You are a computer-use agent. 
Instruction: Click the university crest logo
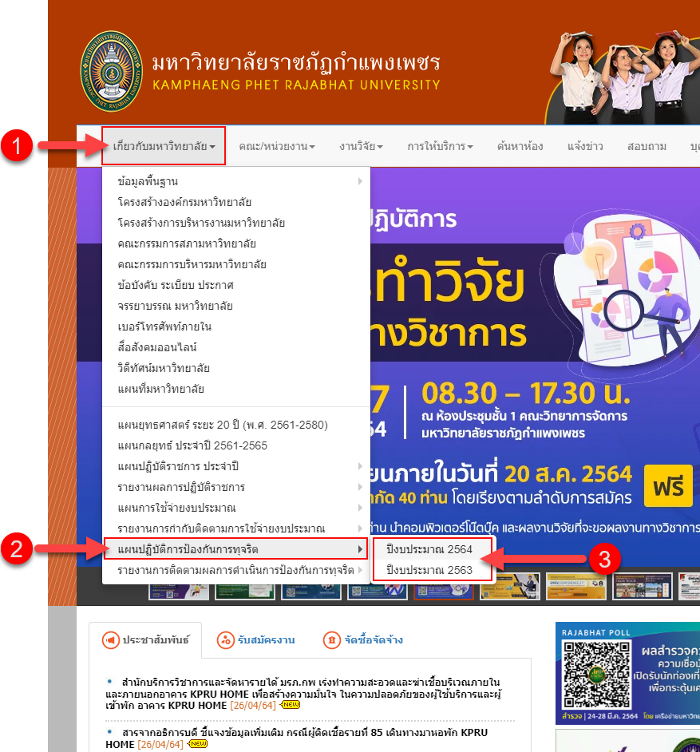(x=111, y=71)
